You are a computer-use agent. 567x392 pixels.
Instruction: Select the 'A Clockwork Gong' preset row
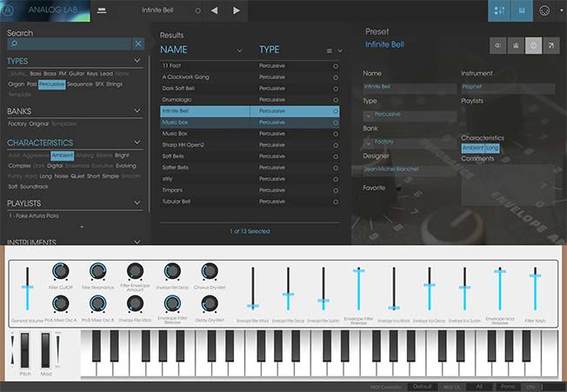pos(250,77)
